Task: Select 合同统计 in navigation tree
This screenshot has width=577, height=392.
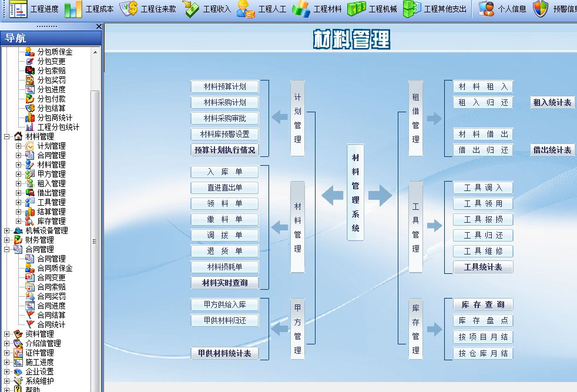Action: pos(51,324)
